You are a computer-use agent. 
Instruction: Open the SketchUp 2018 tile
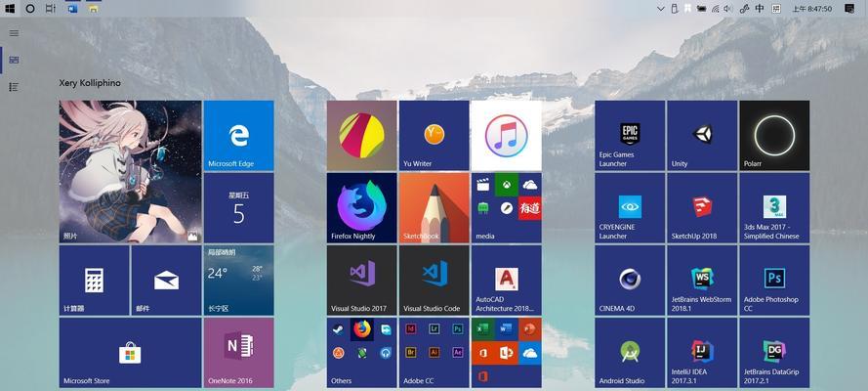pyautogui.click(x=702, y=207)
